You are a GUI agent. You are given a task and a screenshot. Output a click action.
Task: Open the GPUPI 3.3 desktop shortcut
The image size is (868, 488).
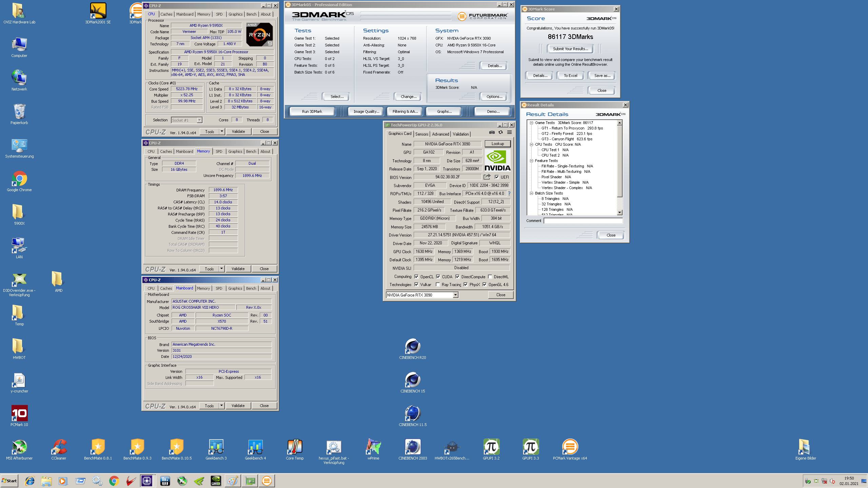tap(531, 450)
